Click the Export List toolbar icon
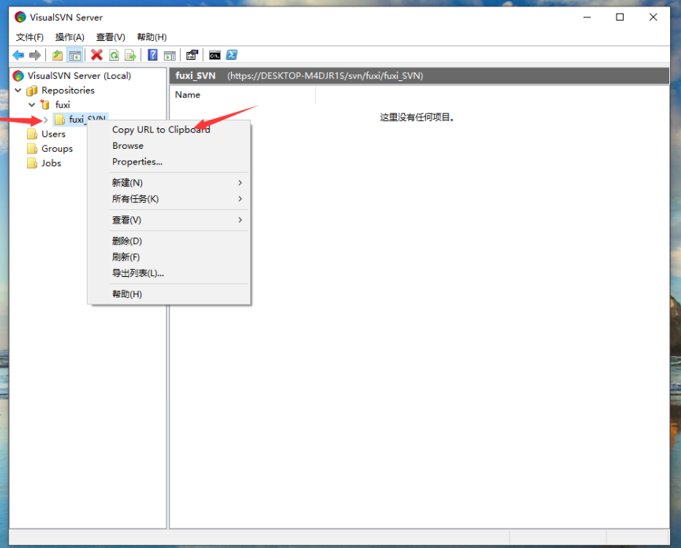Viewport: 681px width, 548px height. [130, 55]
